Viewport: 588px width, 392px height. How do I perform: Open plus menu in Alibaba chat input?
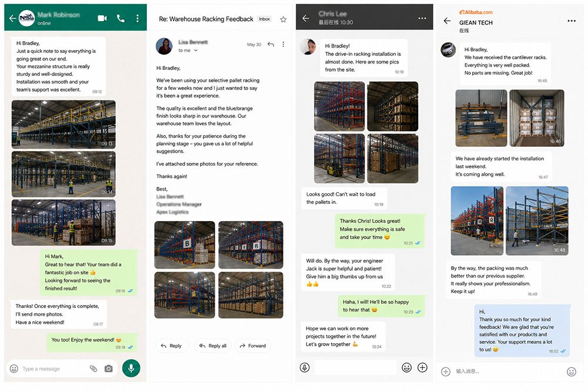click(x=446, y=371)
